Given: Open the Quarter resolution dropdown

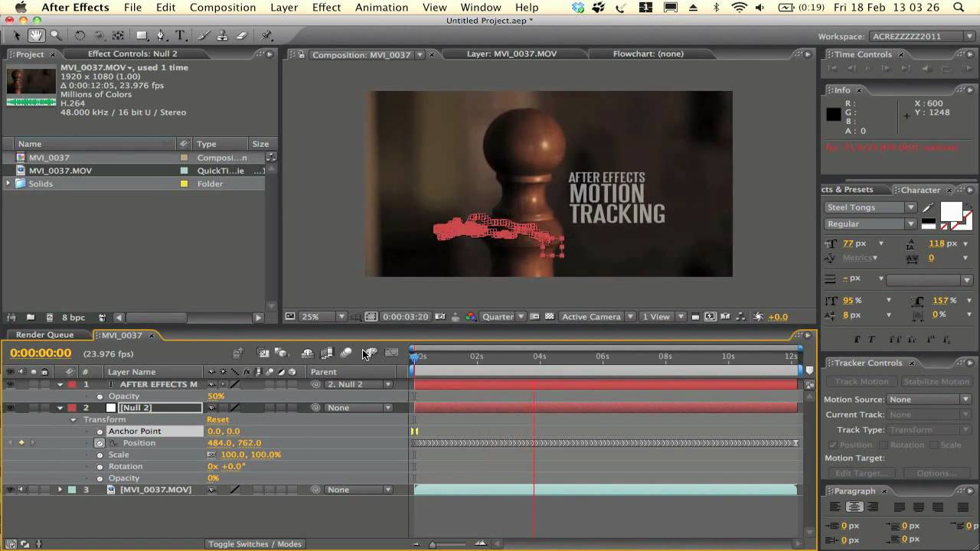Looking at the screenshot, I should click(503, 317).
